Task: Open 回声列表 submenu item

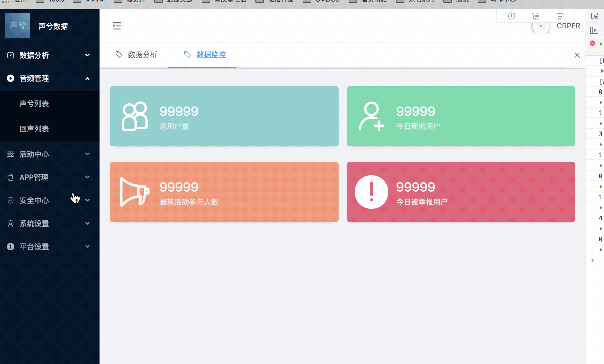Action: pos(34,129)
